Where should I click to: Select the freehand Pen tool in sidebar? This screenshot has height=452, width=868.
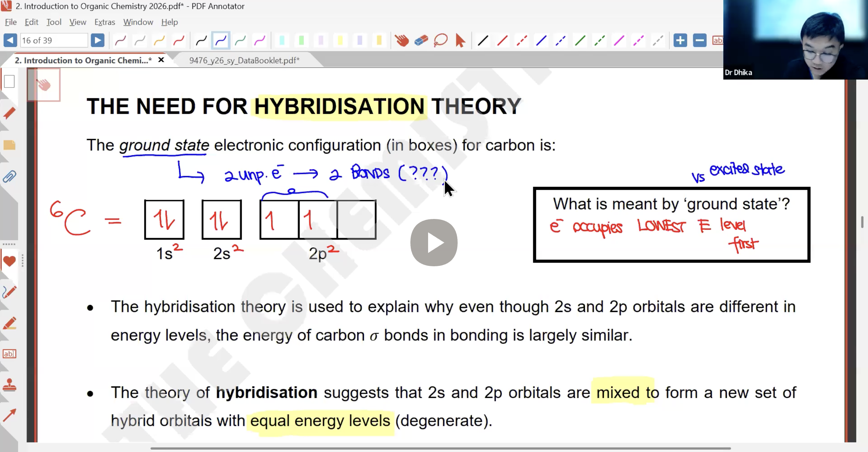9,292
